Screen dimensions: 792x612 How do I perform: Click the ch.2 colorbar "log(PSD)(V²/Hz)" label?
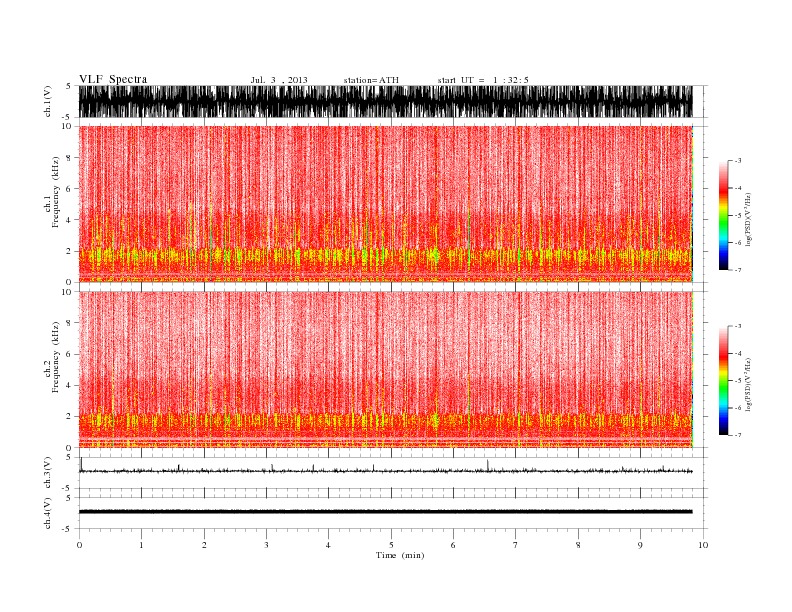[x=749, y=385]
